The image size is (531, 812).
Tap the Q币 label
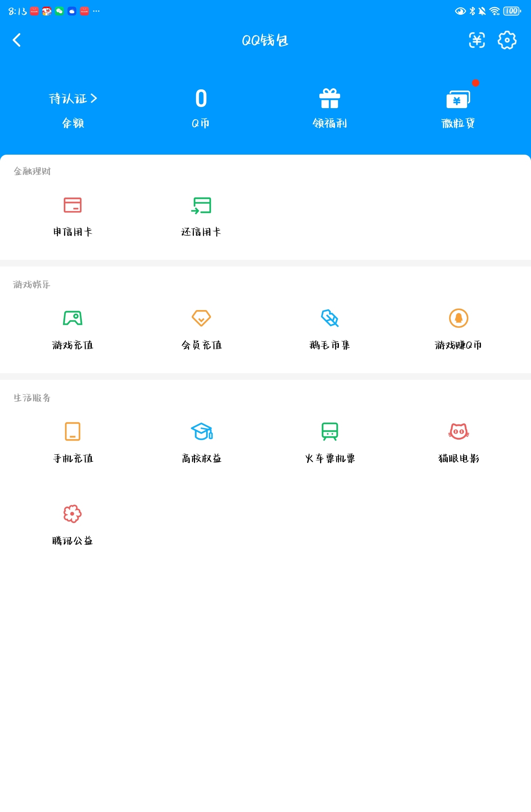[x=201, y=123]
